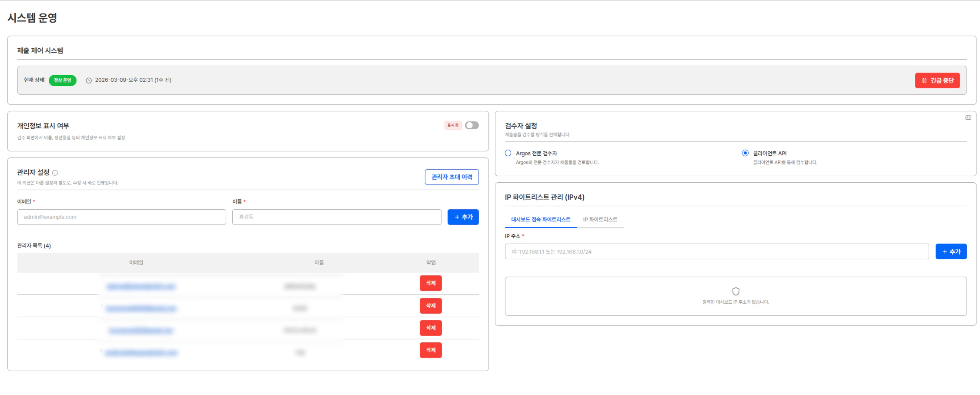
Task: Click the 시스템 운영 page title
Action: click(33, 18)
